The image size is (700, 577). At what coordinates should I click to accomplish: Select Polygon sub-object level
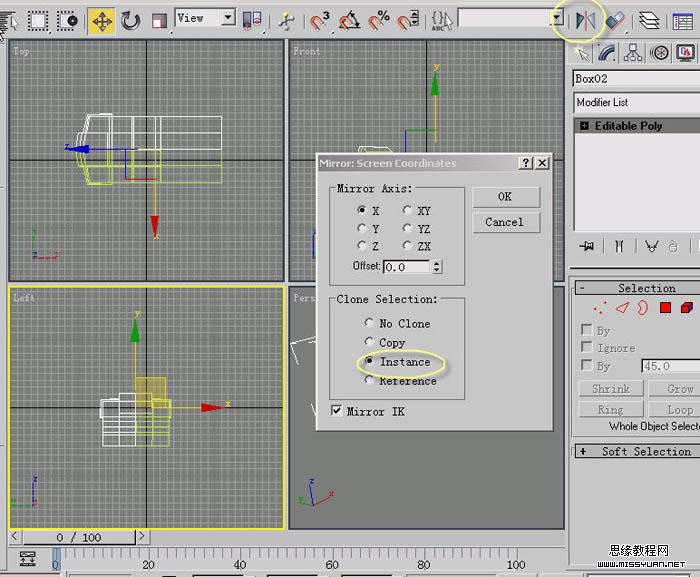[x=665, y=307]
